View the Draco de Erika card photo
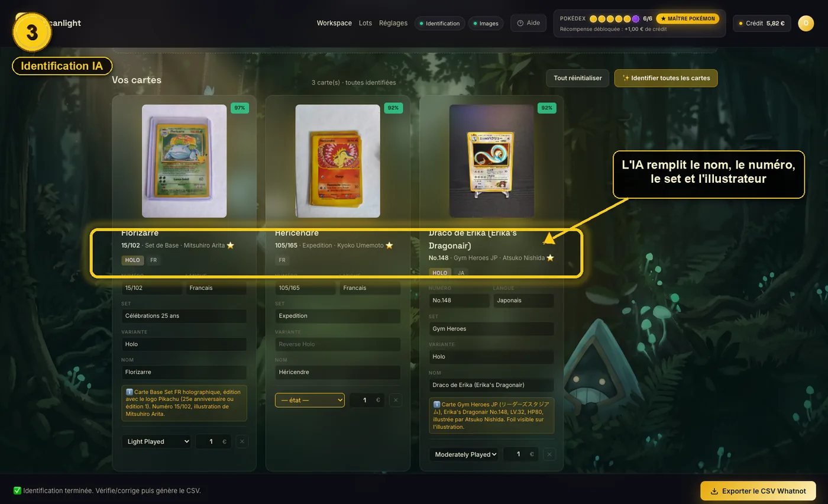 491,161
